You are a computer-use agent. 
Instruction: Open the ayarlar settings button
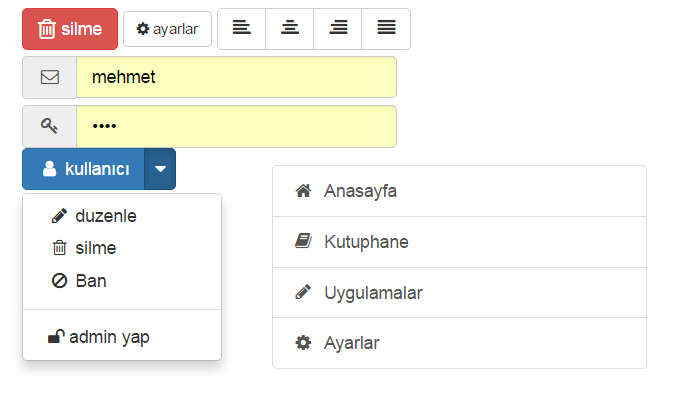click(167, 29)
